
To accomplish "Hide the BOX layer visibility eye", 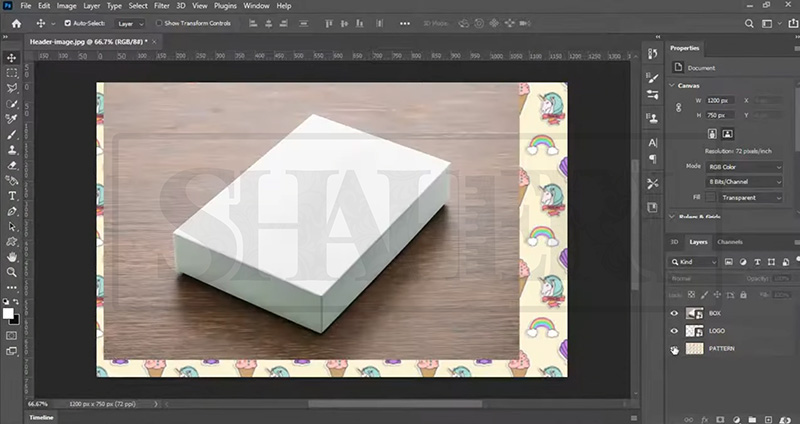I will [675, 313].
